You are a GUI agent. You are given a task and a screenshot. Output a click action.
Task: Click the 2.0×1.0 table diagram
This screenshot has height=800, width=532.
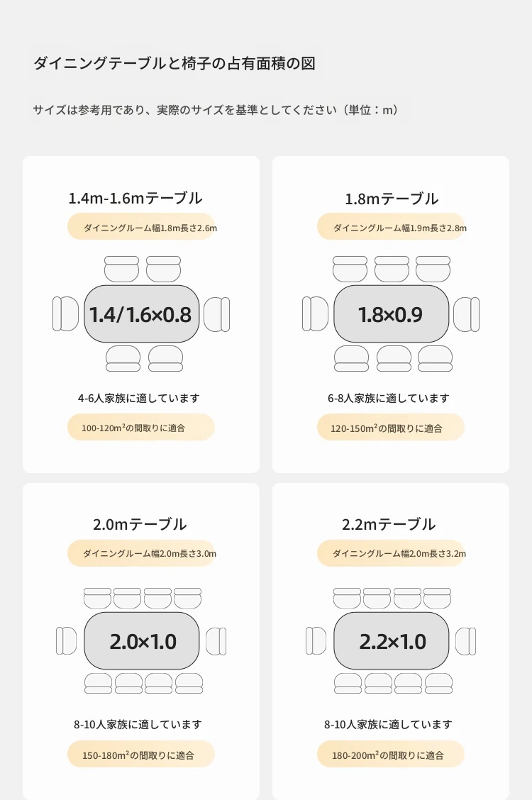point(141,641)
